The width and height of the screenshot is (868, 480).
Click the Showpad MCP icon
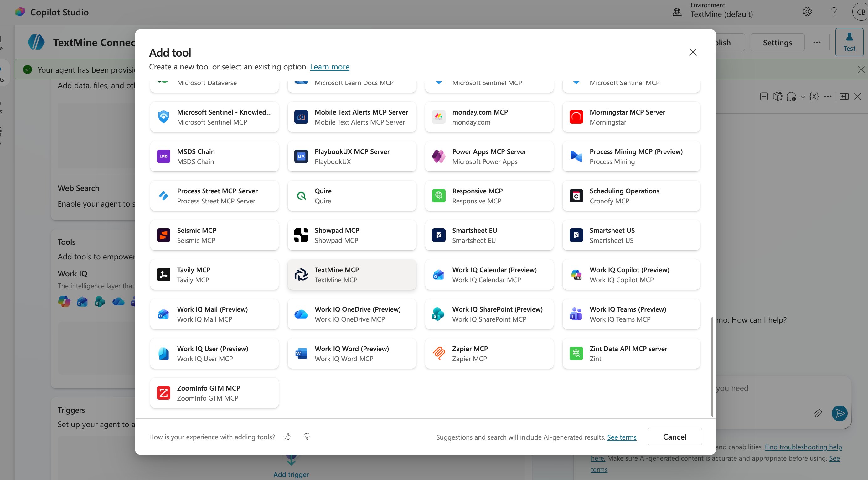[x=301, y=235]
